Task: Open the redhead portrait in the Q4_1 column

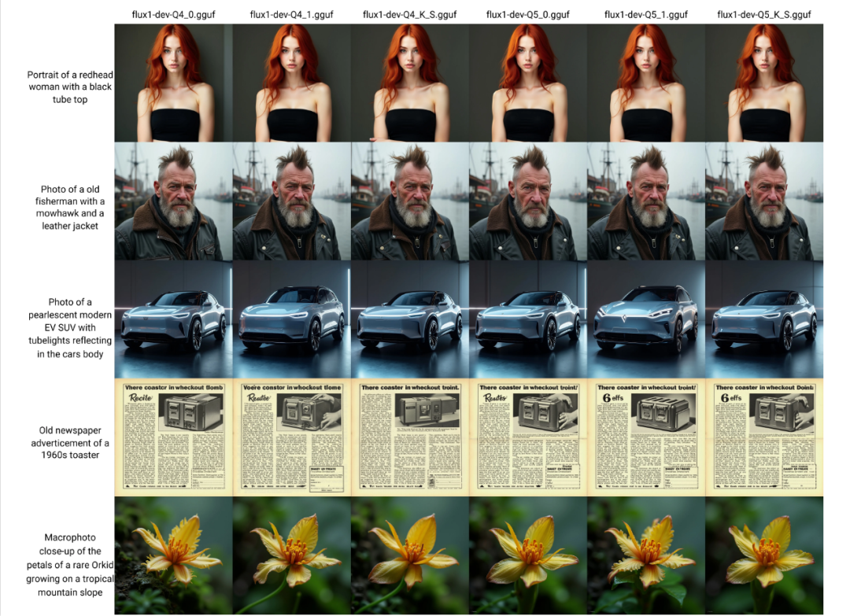Action: (292, 83)
